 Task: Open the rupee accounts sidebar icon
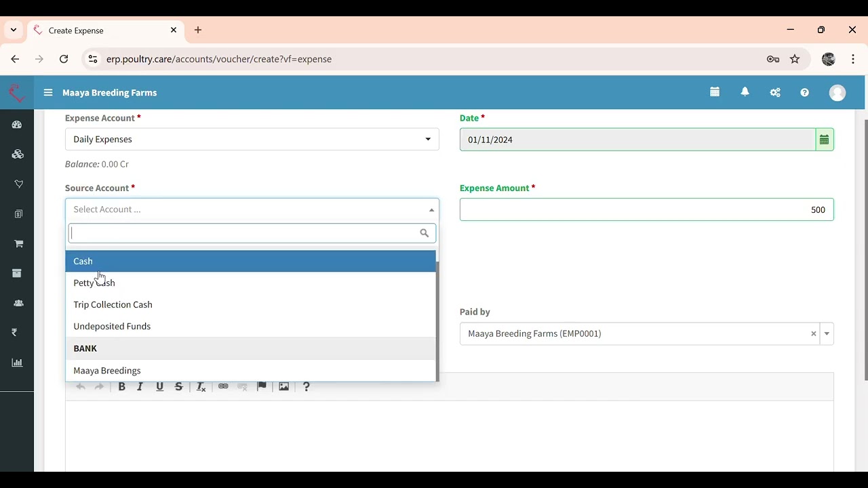point(14,333)
